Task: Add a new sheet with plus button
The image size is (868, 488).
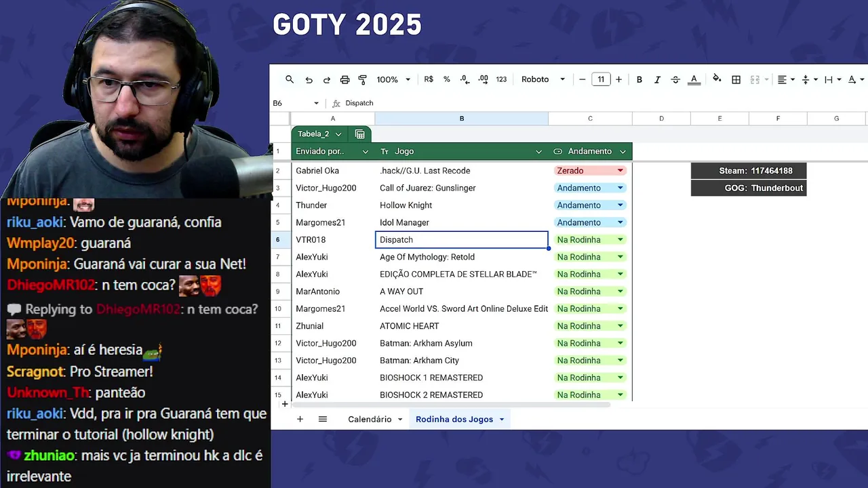Action: [x=300, y=419]
